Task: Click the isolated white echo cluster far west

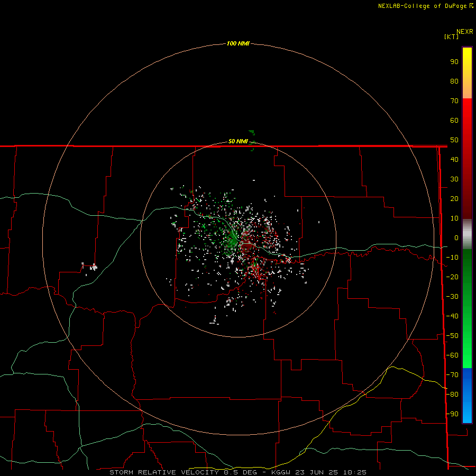Action: [x=94, y=268]
